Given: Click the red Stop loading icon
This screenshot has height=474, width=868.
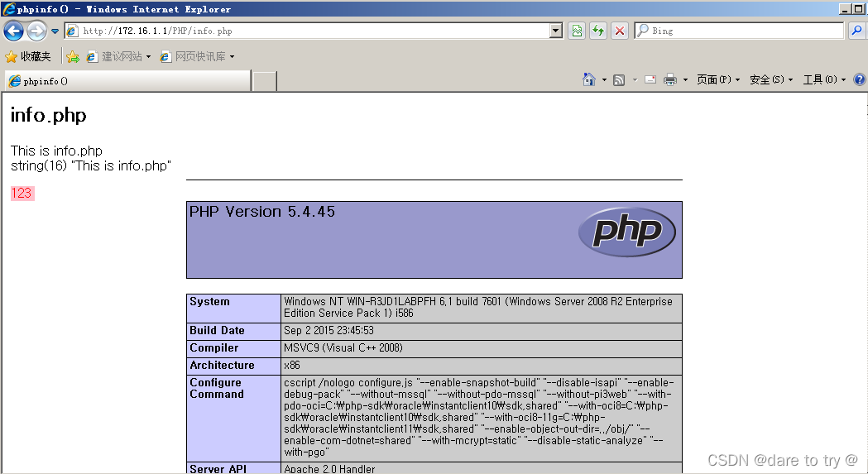Looking at the screenshot, I should (x=620, y=31).
